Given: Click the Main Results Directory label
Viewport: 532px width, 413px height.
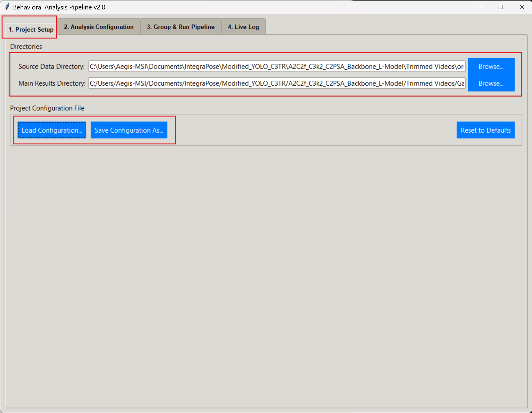Looking at the screenshot, I should tap(52, 83).
